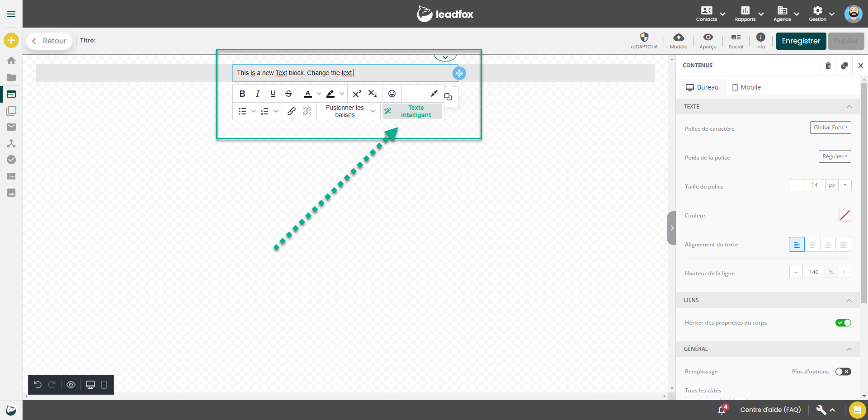Screen dimensions: 868x420
Task: Toggle the preview eye in bottom toolbar
Action: [x=71, y=385]
